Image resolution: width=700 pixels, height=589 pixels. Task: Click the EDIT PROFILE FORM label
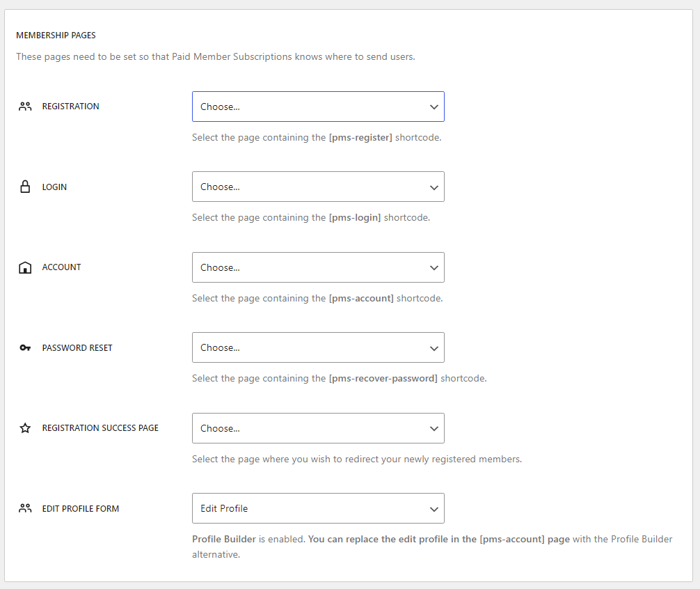click(x=80, y=509)
